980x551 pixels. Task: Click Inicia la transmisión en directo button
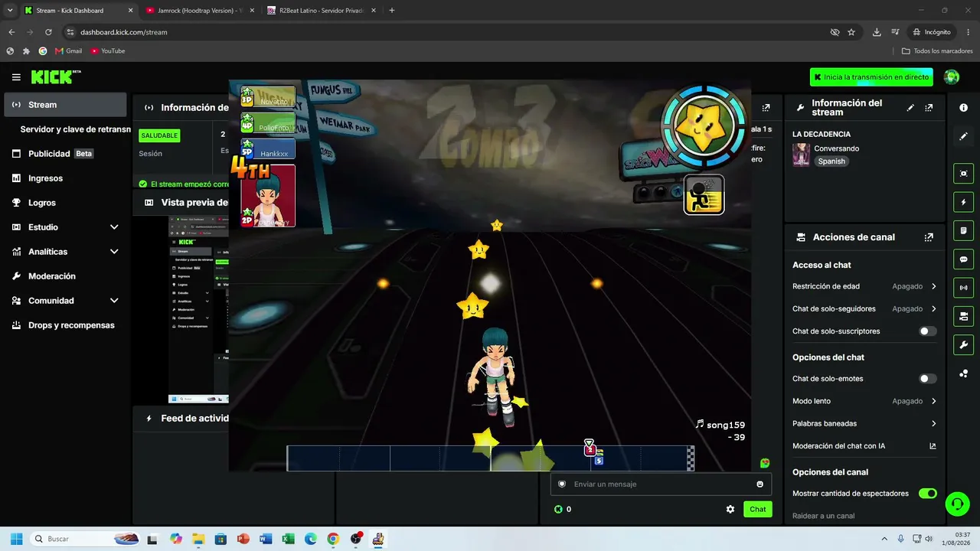(x=871, y=77)
